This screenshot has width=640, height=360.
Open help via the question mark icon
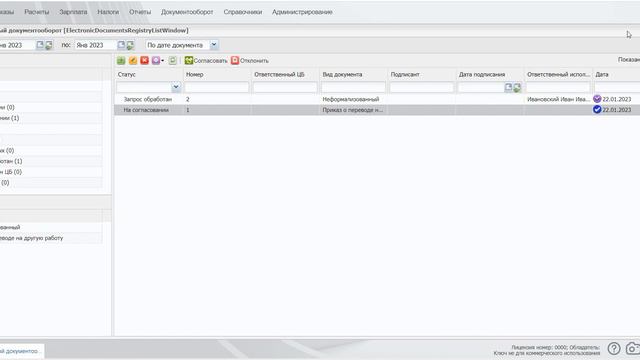614,348
